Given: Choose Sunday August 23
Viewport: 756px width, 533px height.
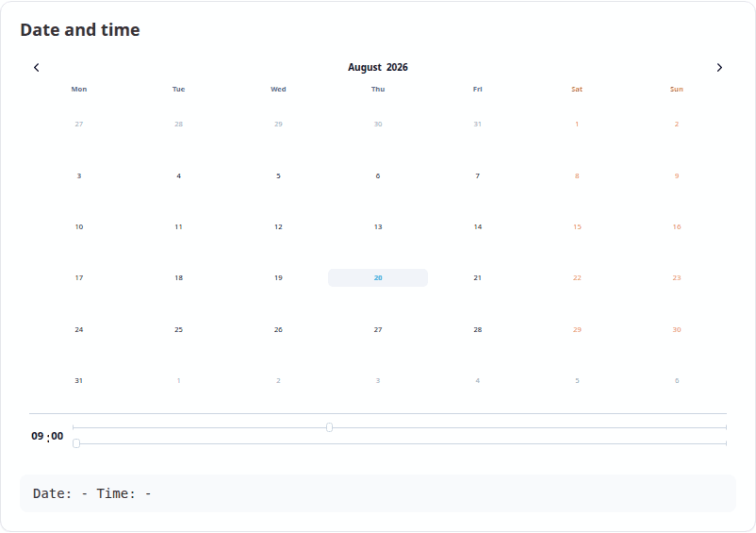Looking at the screenshot, I should (677, 278).
